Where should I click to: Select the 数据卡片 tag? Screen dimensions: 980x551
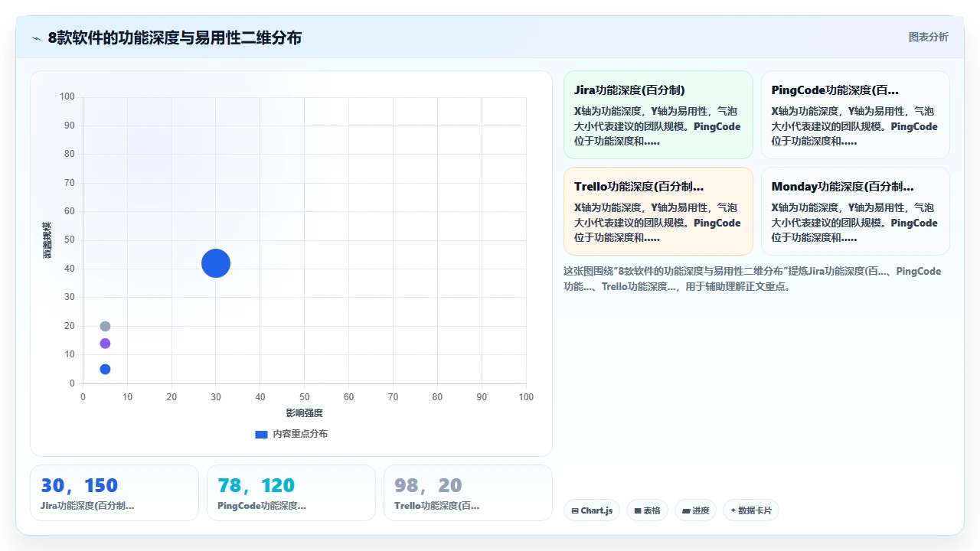coord(751,510)
